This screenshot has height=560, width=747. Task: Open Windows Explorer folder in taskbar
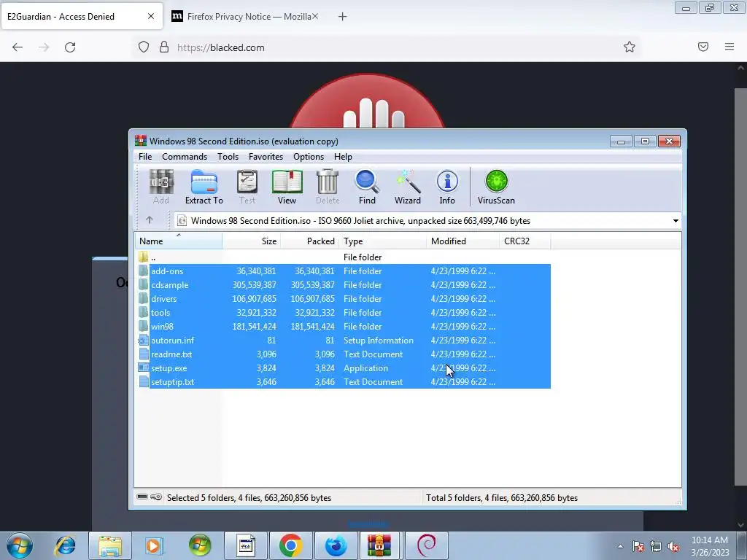[110, 545]
